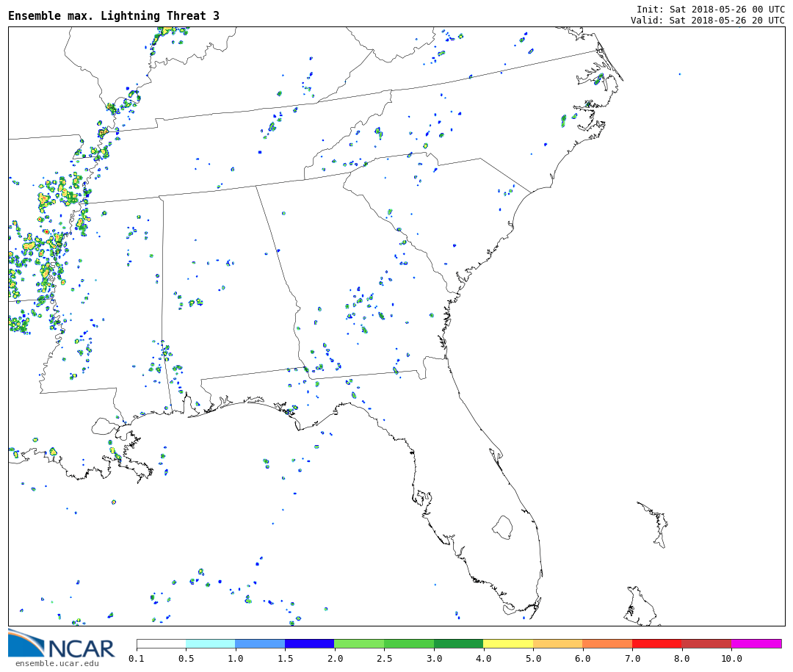Viewport: 793px width, 672px height.
Task: Choose the darkest green color bar segment
Action: (458, 643)
